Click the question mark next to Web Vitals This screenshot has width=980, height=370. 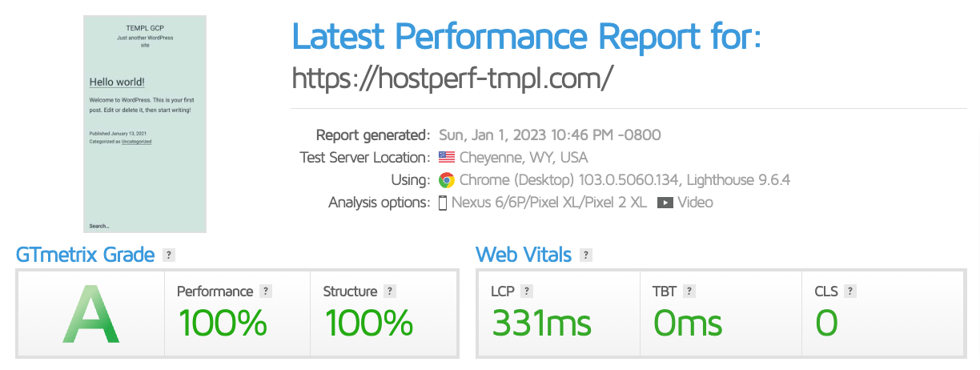(x=586, y=255)
